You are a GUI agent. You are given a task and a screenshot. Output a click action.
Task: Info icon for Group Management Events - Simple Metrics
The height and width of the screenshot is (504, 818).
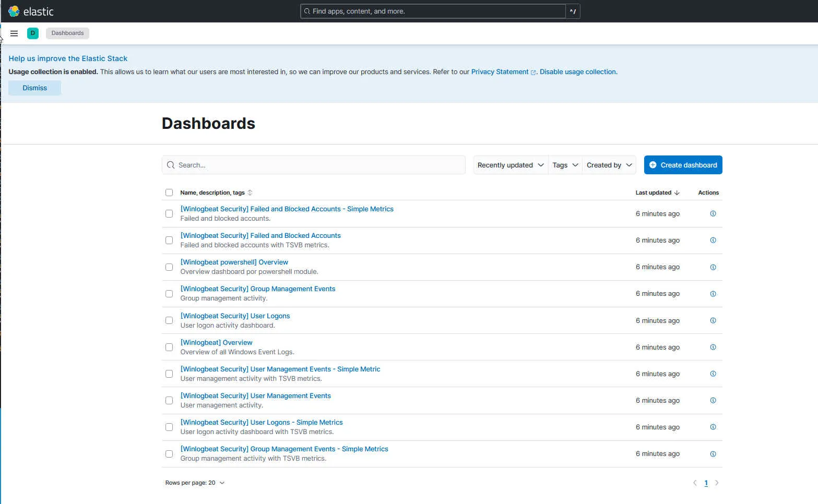click(x=713, y=454)
